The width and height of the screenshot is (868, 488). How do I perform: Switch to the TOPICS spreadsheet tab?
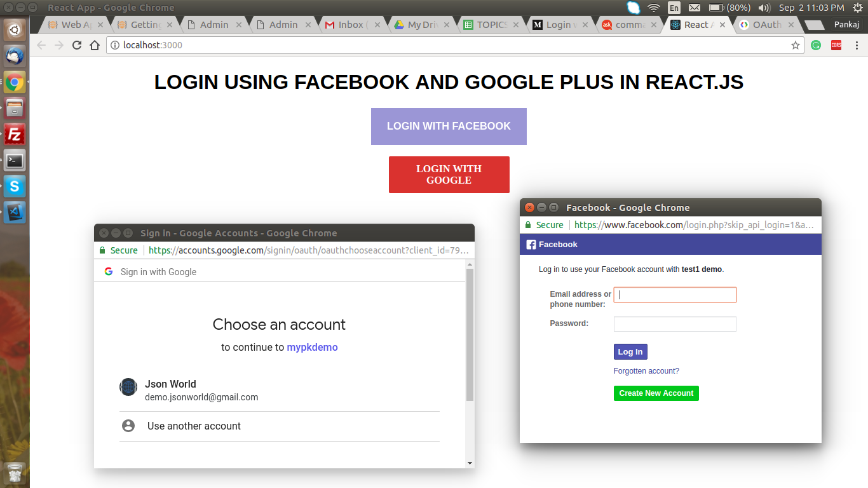point(491,25)
